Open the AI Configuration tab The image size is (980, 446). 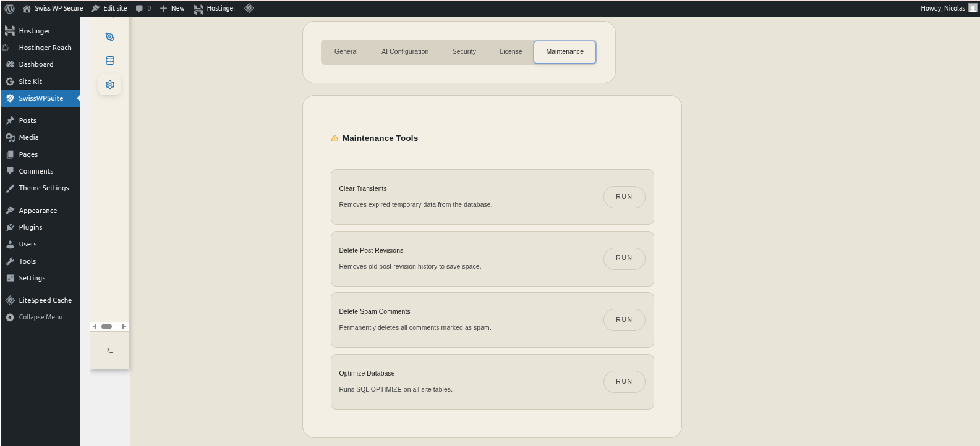(x=405, y=52)
